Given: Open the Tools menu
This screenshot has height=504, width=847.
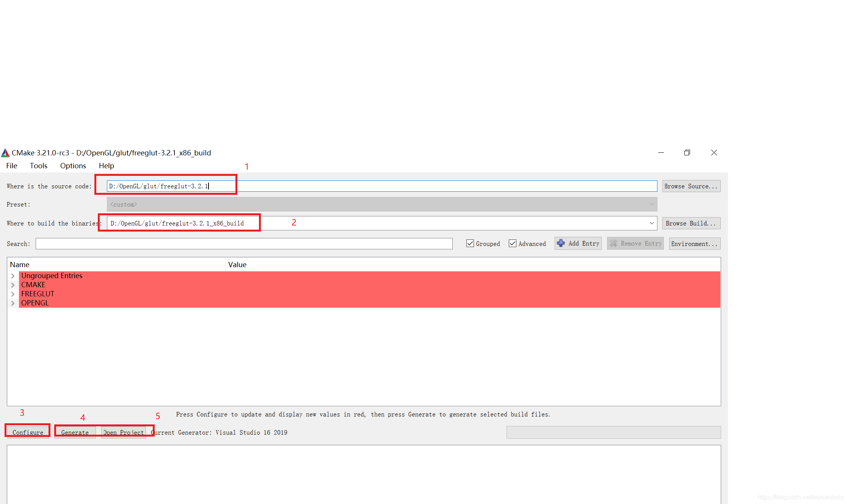Looking at the screenshot, I should (x=39, y=166).
